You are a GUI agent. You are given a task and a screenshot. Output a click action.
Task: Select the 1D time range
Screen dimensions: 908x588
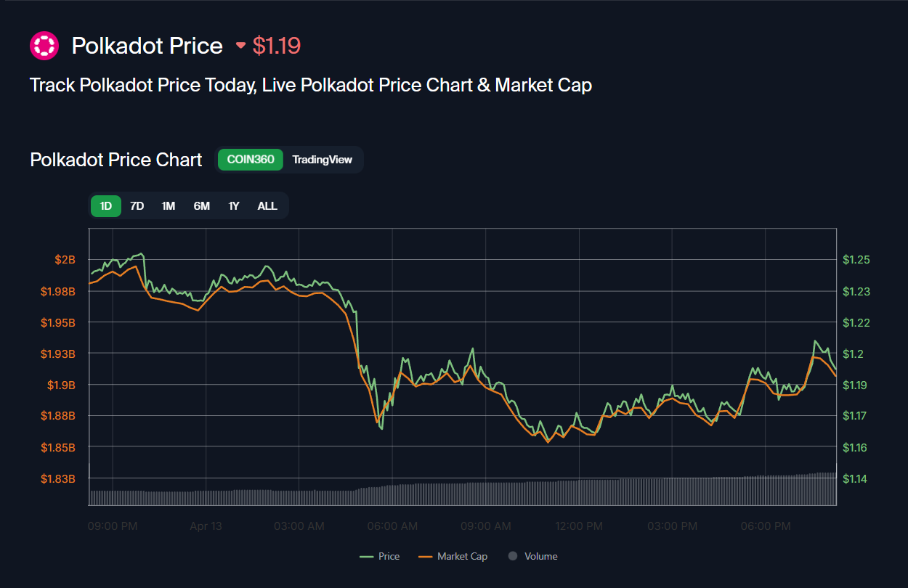tap(106, 206)
